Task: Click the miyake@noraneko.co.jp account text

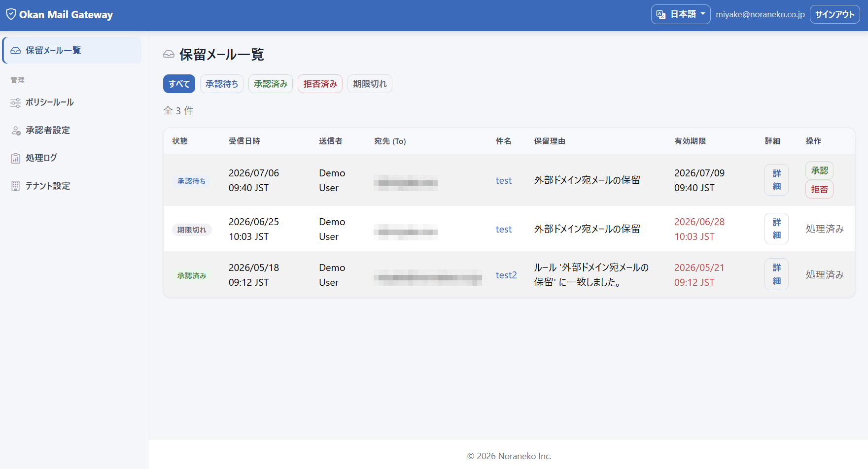Action: pyautogui.click(x=760, y=14)
